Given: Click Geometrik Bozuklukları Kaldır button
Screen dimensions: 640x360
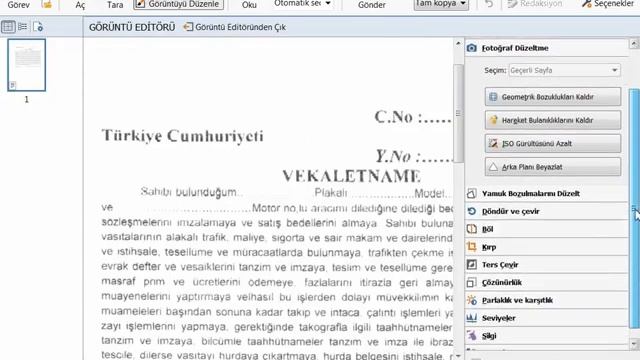Looking at the screenshot, I should click(x=553, y=97).
